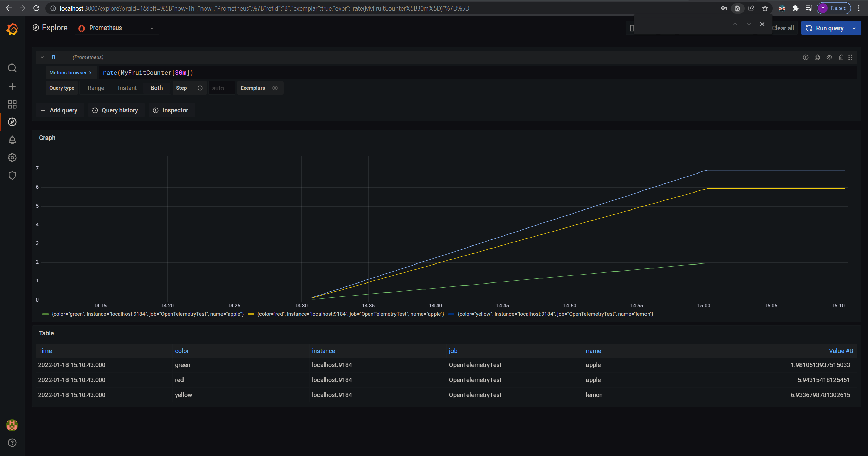Click the Step auto input field
Screen dimensions: 868x456
(x=221, y=88)
